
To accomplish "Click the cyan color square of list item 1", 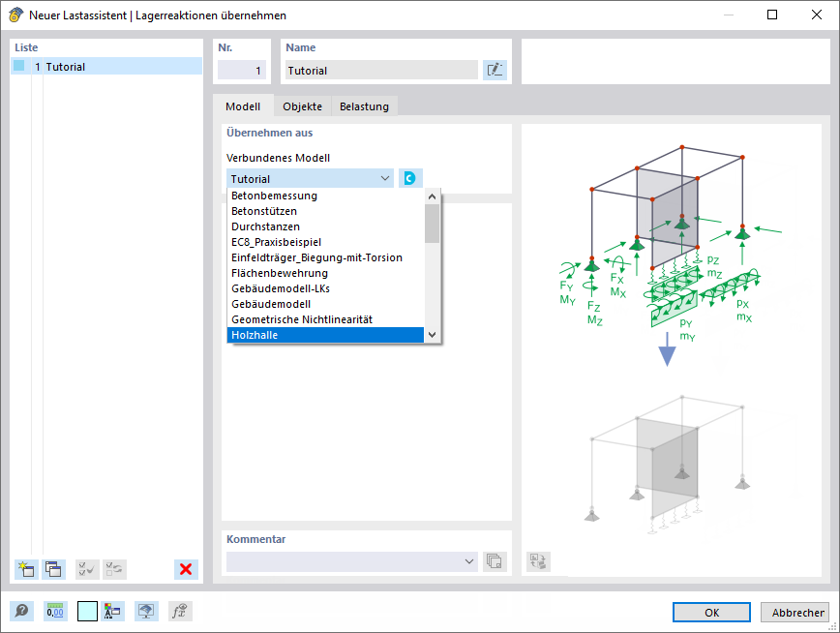I will (19, 66).
